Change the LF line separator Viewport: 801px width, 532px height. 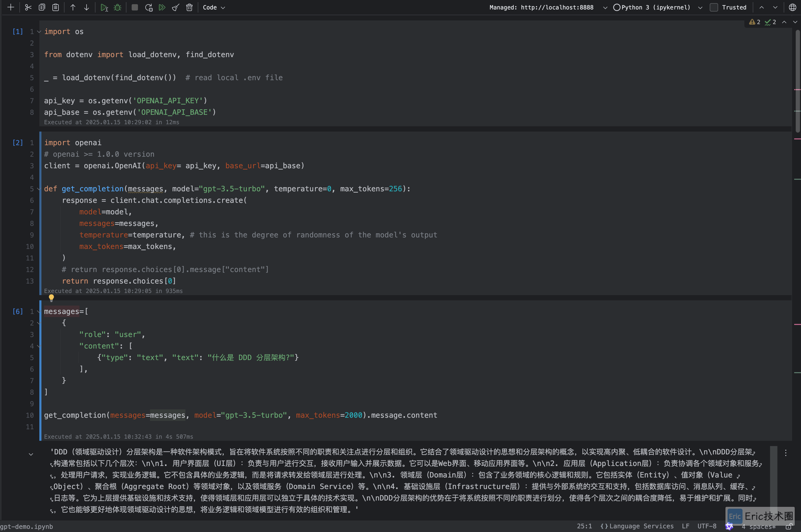(x=686, y=526)
